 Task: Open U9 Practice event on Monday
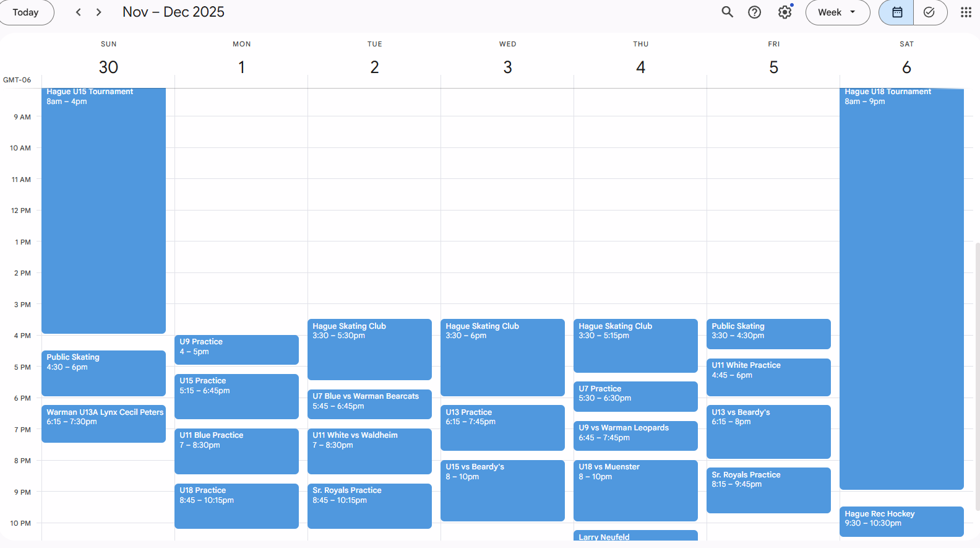pyautogui.click(x=236, y=350)
